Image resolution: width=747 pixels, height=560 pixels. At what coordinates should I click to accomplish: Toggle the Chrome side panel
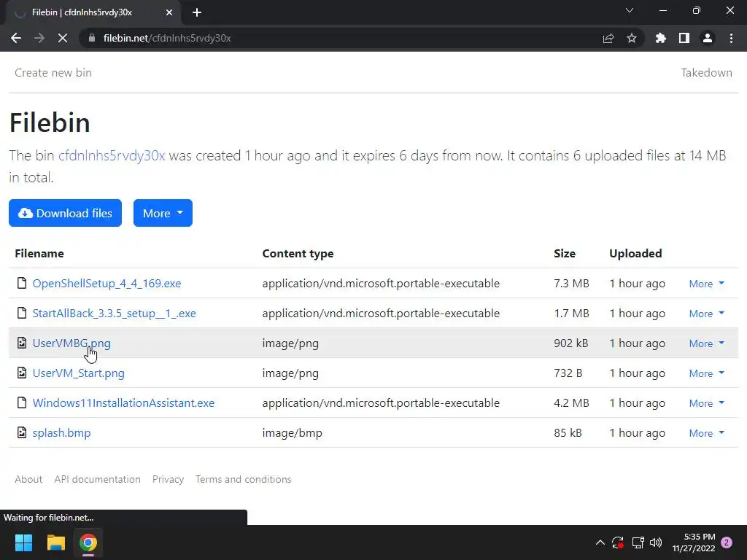click(684, 38)
